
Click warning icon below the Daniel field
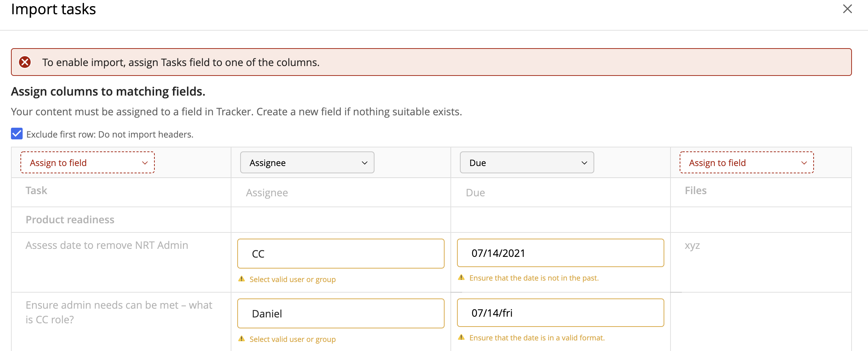(242, 339)
